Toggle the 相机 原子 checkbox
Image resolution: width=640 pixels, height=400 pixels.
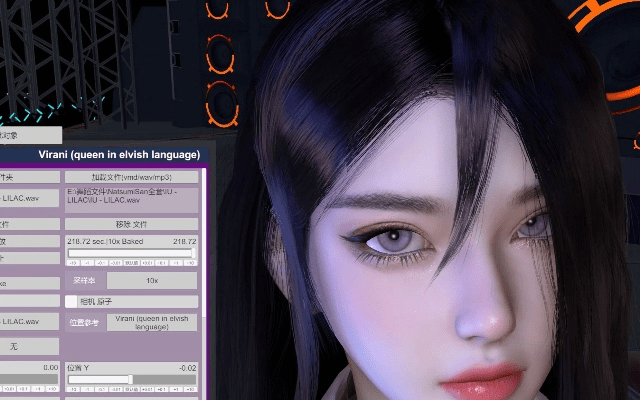coord(72,301)
